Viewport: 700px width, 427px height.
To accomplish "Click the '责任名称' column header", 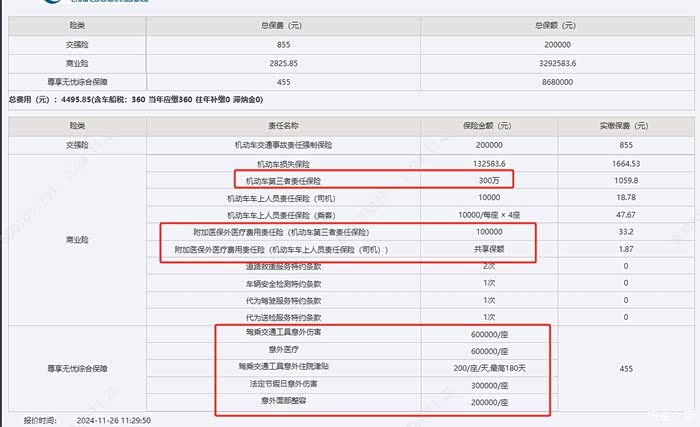I will click(283, 126).
